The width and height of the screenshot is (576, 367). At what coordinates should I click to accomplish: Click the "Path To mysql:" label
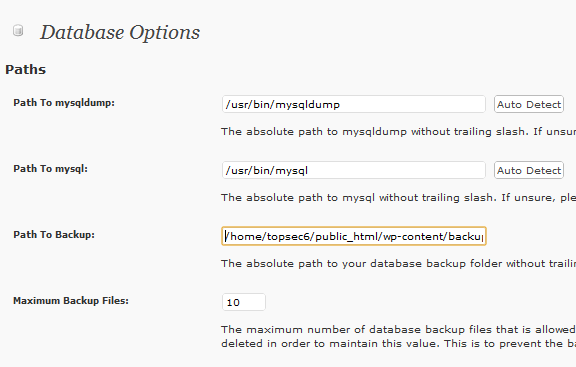click(x=50, y=169)
